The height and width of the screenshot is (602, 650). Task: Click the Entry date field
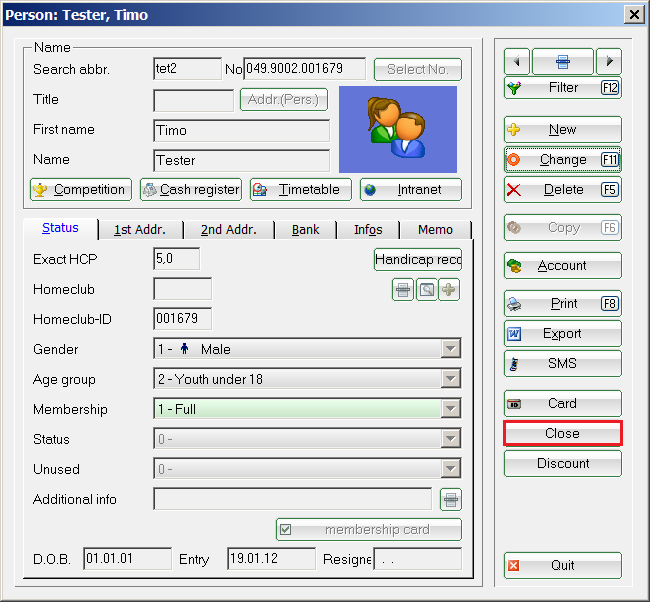[x=272, y=558]
